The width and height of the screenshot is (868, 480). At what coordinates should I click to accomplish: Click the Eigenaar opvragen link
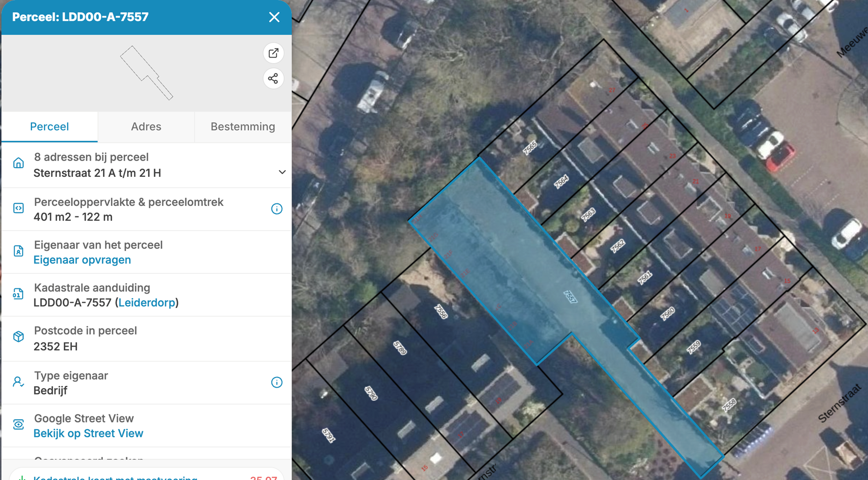(x=82, y=260)
